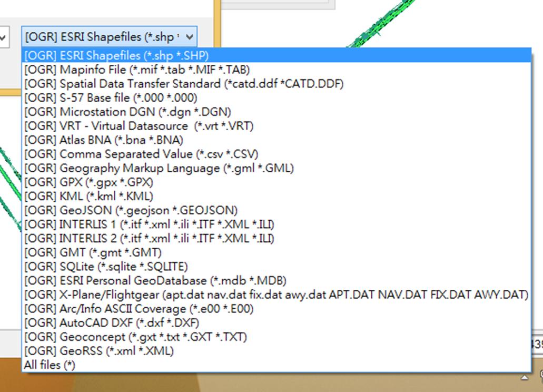Select GeoRSS (*.xml) format
This screenshot has width=543, height=392.
pos(277,351)
